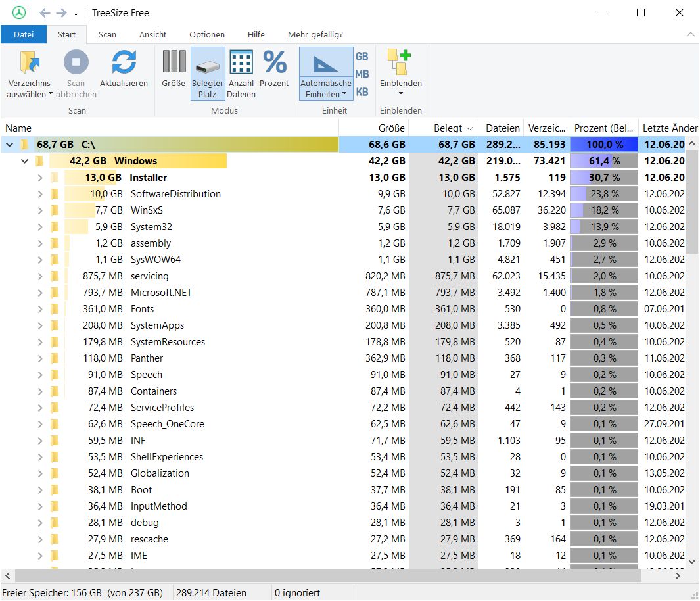Toggle Automatische Einheiten
The image size is (700, 601).
[326, 74]
